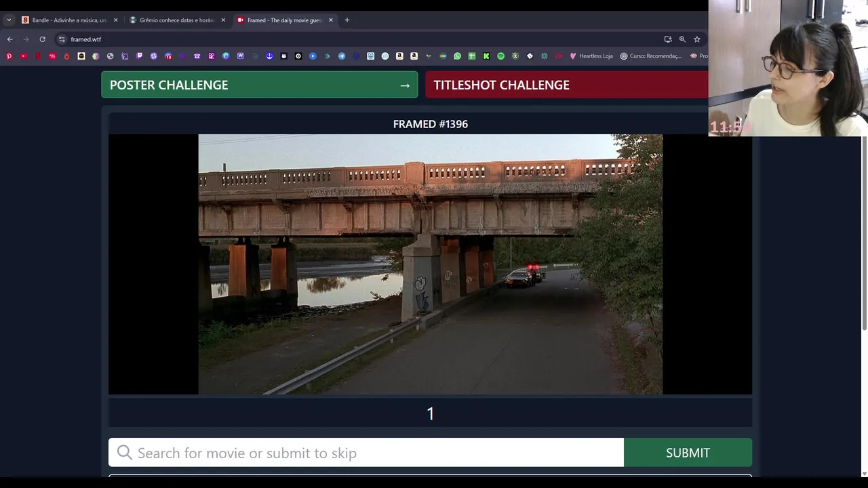The height and width of the screenshot is (488, 868).
Task: Open the first Amazon bookmark icon
Action: (399, 56)
